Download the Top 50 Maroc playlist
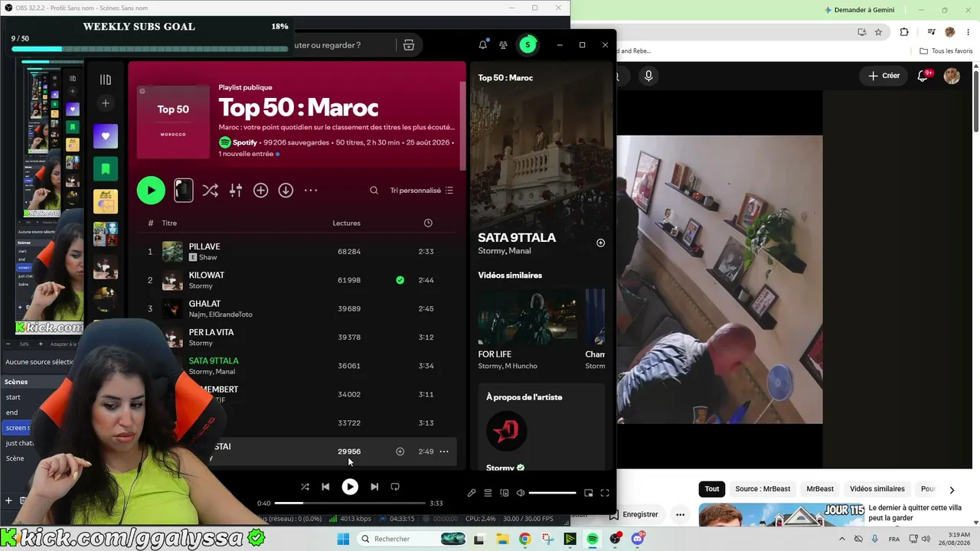 point(286,191)
